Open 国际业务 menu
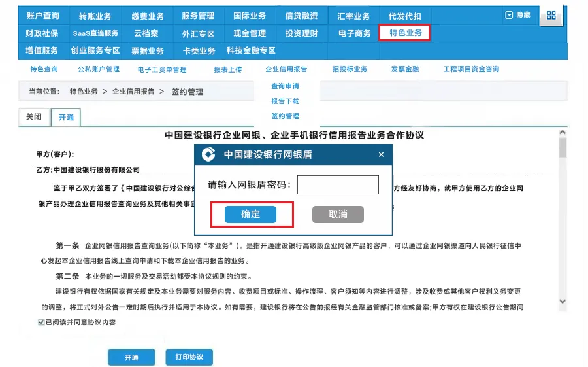The image size is (588, 367). (x=250, y=16)
